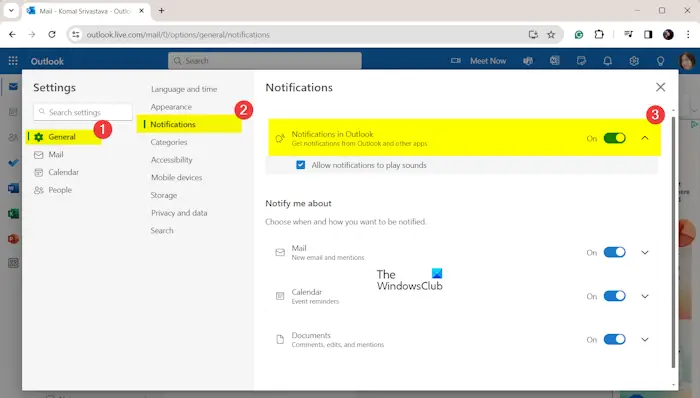
Task: Collapse the Notifications in Outlook section
Action: 645,138
